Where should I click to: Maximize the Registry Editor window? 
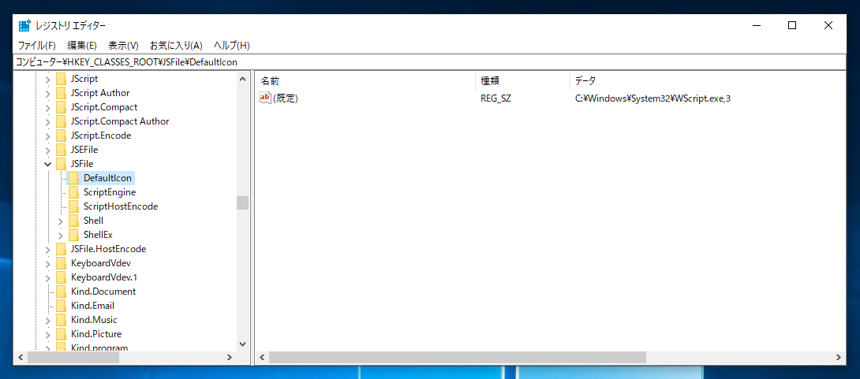coord(792,25)
